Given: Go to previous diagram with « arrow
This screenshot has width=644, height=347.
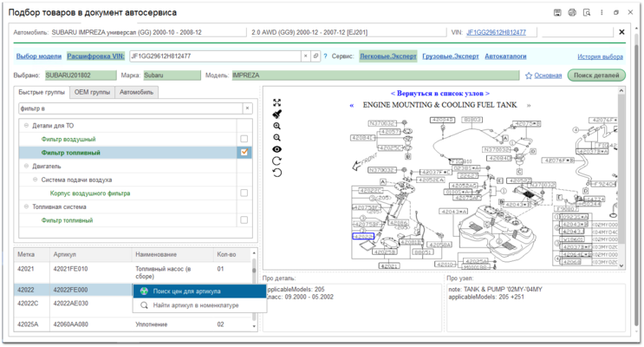Looking at the screenshot, I should pyautogui.click(x=352, y=105).
